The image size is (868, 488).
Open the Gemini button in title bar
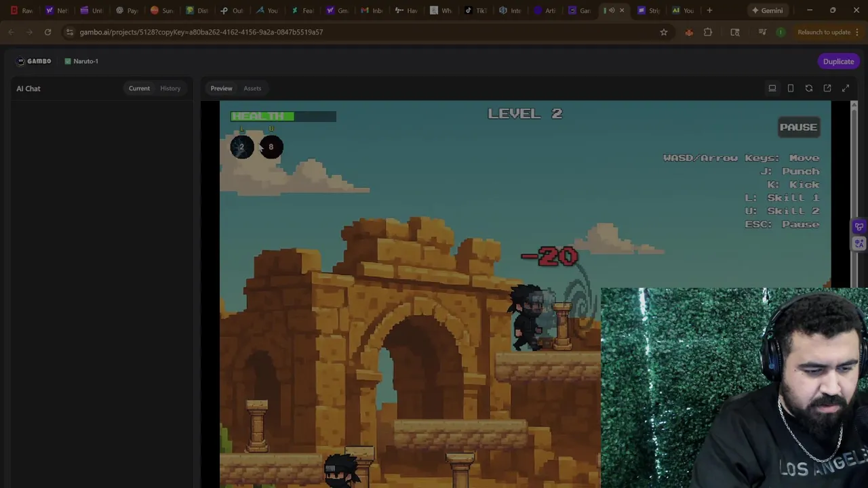pyautogui.click(x=767, y=10)
